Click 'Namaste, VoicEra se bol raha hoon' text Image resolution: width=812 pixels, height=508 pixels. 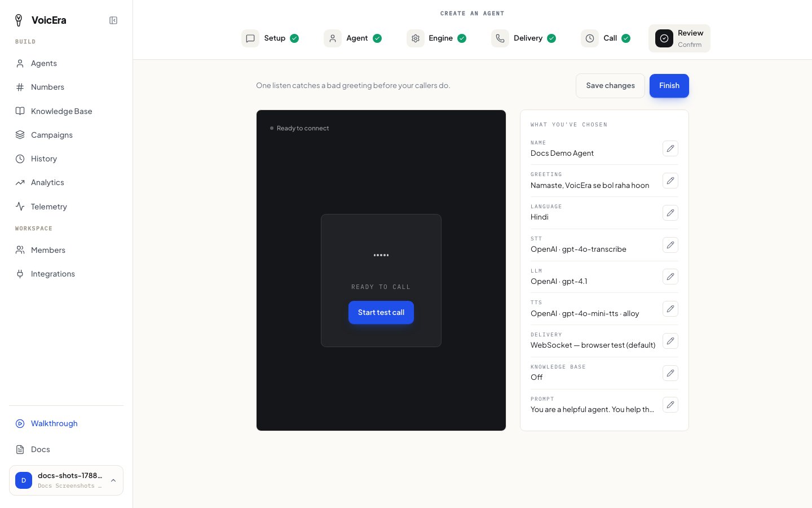(590, 186)
